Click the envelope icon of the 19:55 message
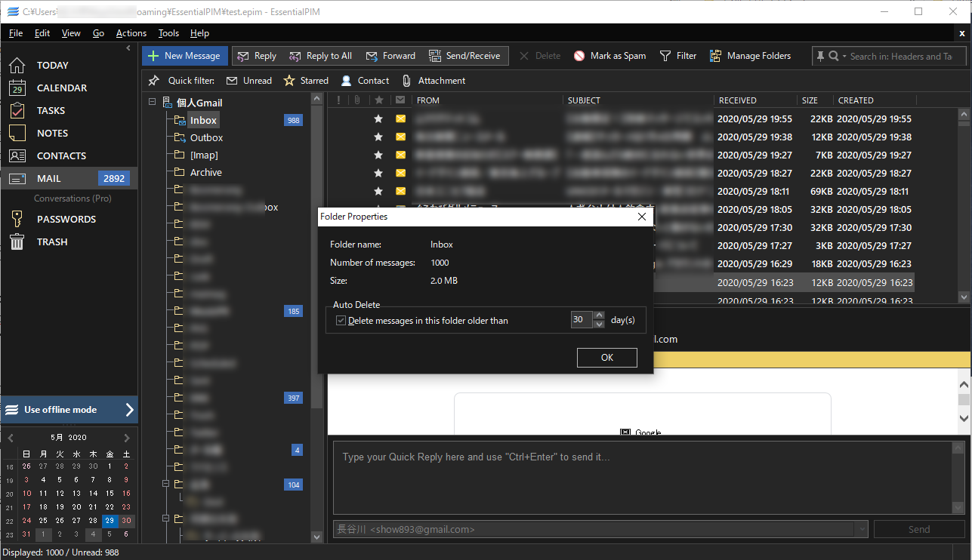The width and height of the screenshot is (972, 560). pyautogui.click(x=400, y=118)
